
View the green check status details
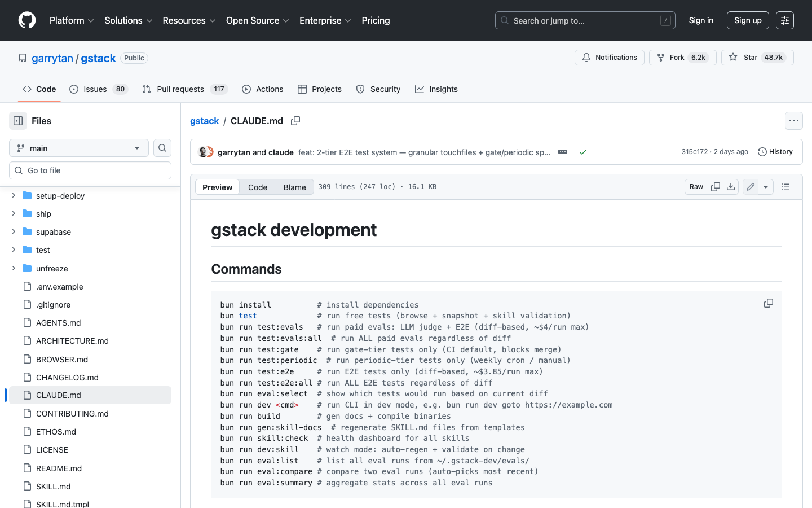pyautogui.click(x=583, y=152)
